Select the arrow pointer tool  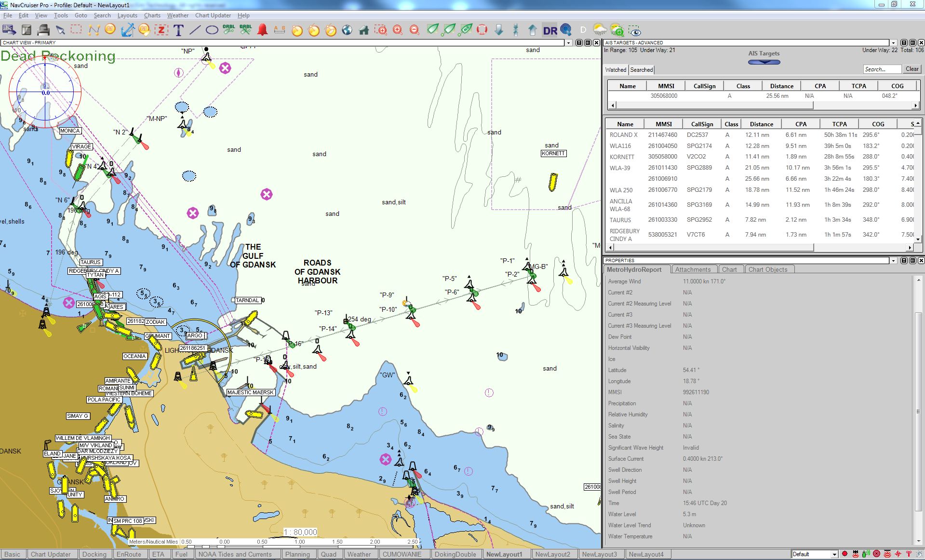60,30
